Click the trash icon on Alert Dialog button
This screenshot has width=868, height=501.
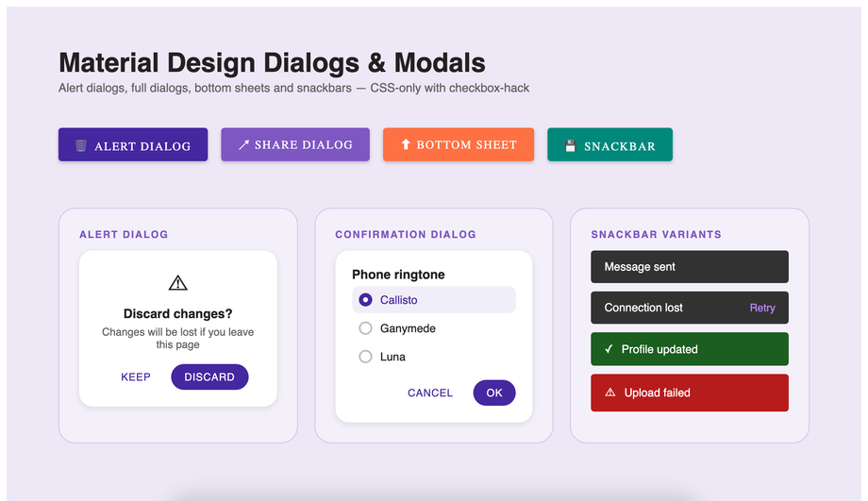(x=81, y=145)
